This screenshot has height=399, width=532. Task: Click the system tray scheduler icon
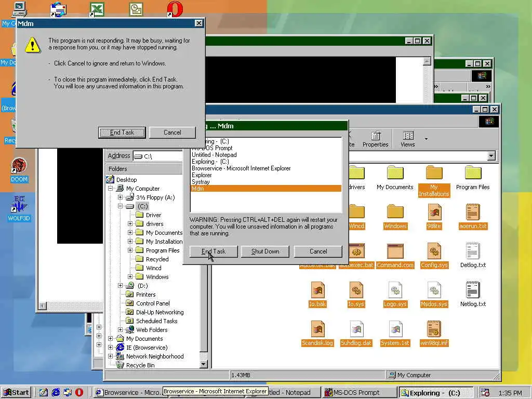(485, 393)
